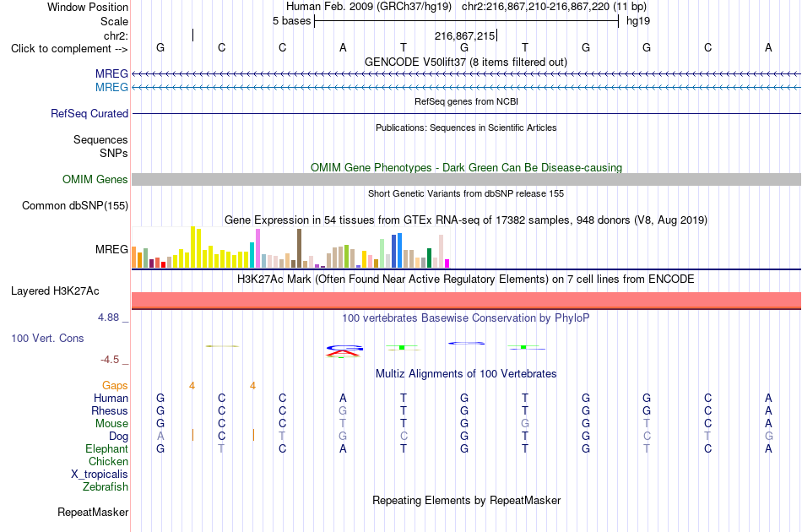Click 'Publications: Sequences in Scientific Articles' title
The width and height of the screenshot is (802, 532).
tap(466, 128)
